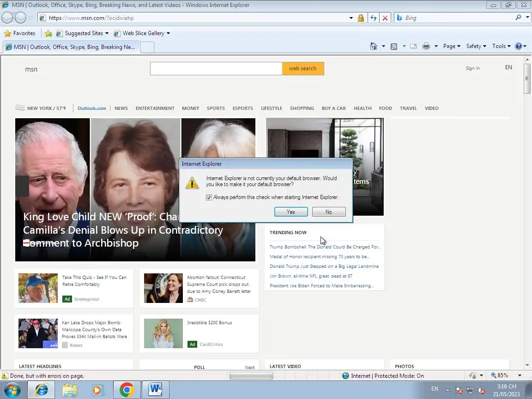Viewport: 532px width, 399px height.
Task: Expand the search provider dropdown arrow
Action: 527,18
